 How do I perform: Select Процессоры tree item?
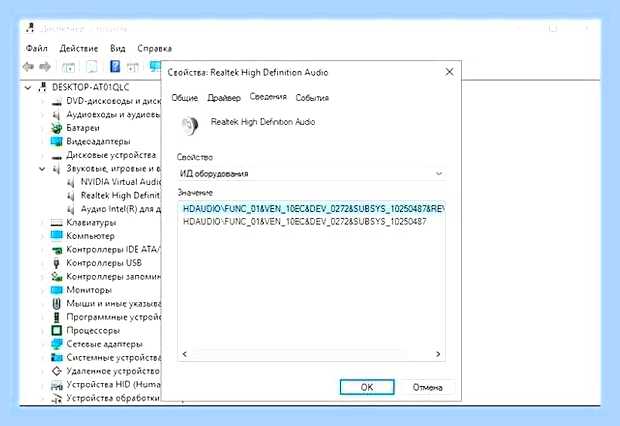[x=93, y=330]
